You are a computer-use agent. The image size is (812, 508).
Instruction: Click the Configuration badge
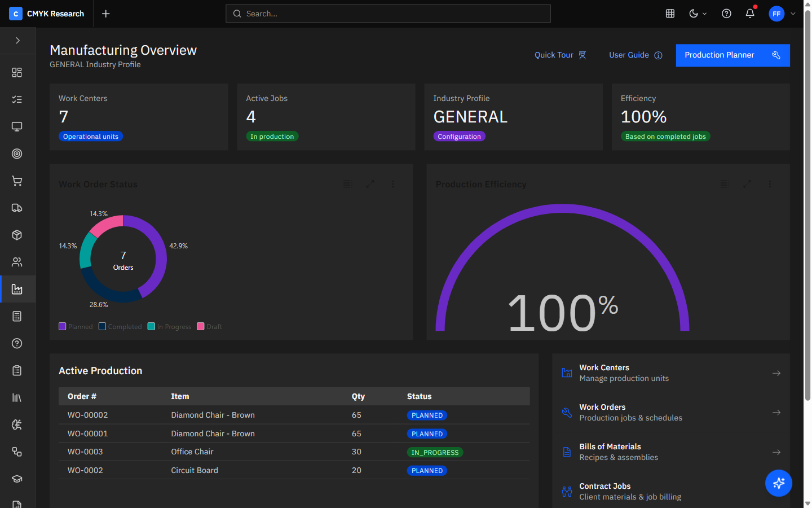(460, 137)
